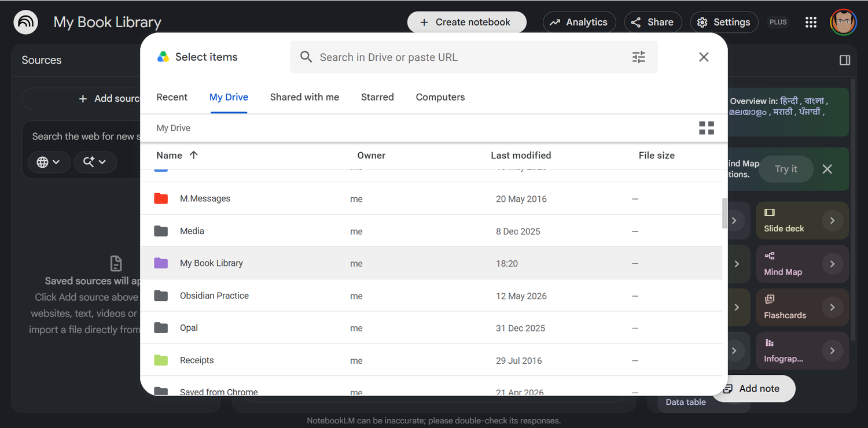Select the Opal folder name
Screen dimensions: 868x428
pos(189,328)
